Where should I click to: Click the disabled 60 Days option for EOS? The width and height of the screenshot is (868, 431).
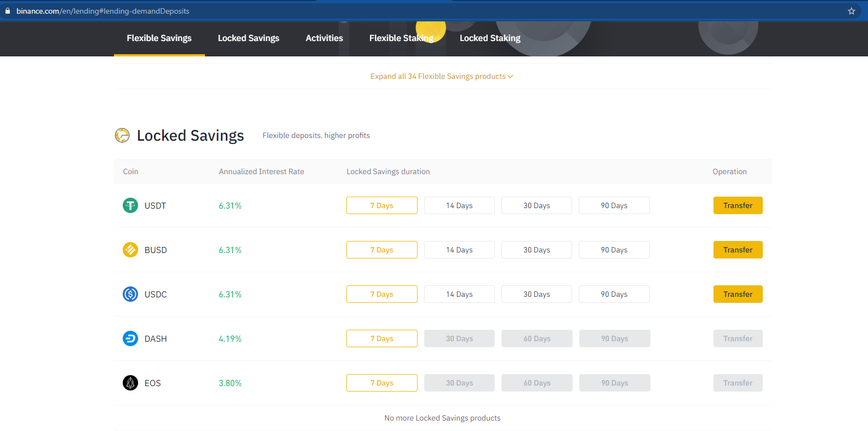tap(537, 383)
